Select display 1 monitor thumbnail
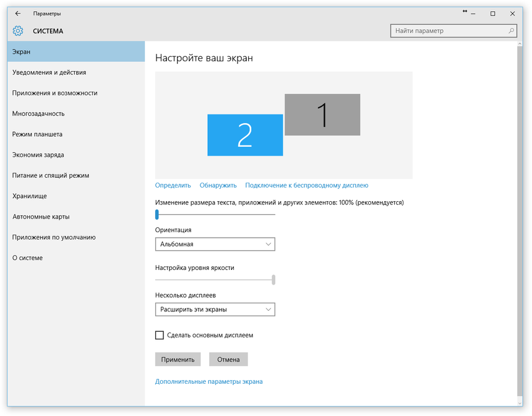This screenshot has width=532, height=416. click(x=322, y=115)
